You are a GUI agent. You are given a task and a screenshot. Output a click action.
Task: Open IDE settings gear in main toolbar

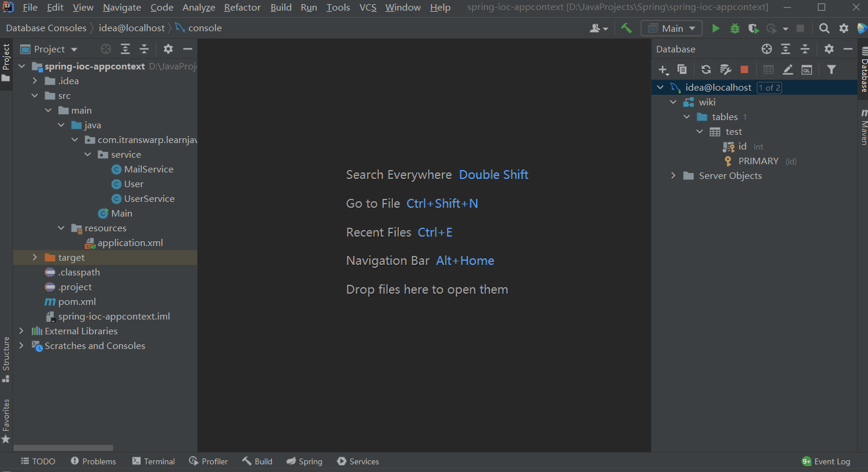843,28
